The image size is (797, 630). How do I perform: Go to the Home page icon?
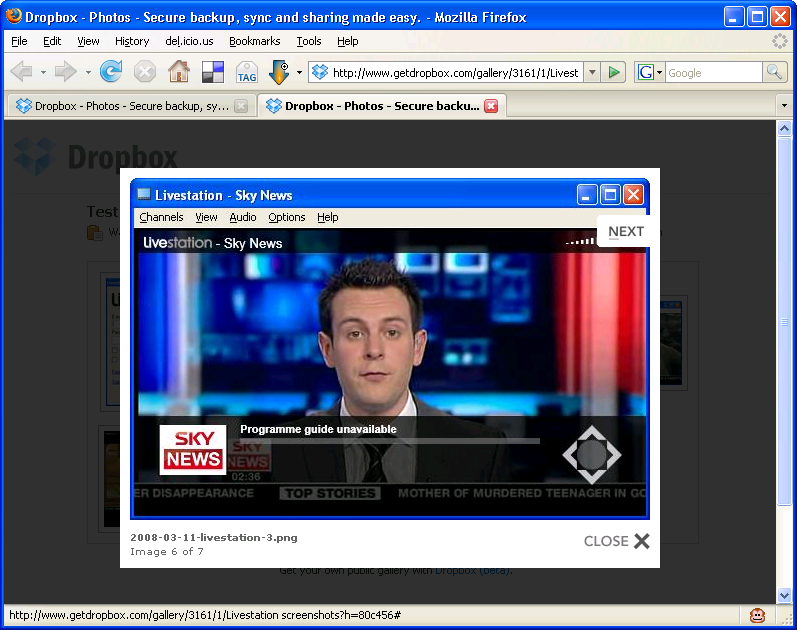coord(179,72)
